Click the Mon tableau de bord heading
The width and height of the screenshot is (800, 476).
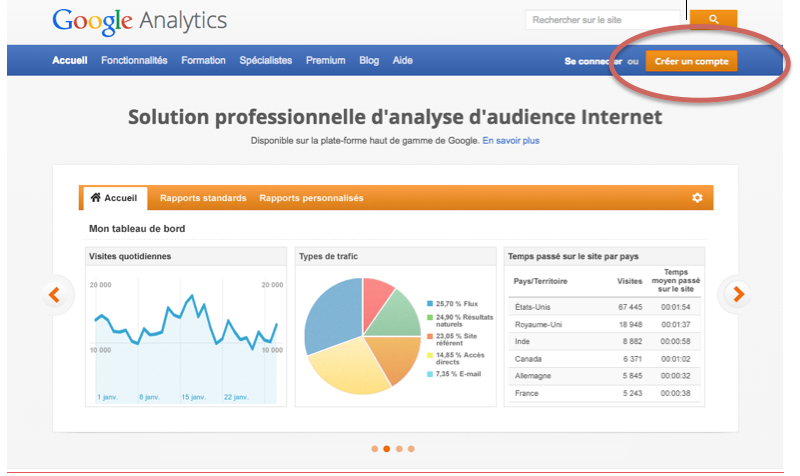pyautogui.click(x=137, y=229)
